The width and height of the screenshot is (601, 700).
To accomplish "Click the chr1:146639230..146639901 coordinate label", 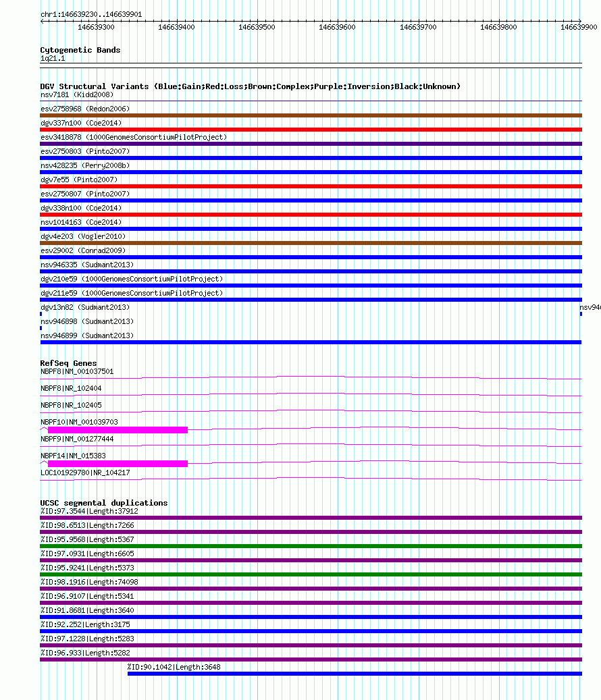I will 91,14.
